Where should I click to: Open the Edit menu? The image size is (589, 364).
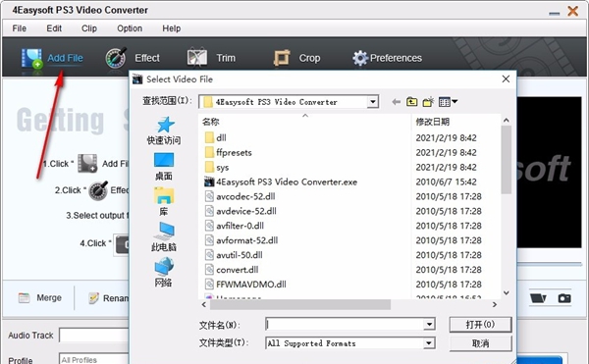pyautogui.click(x=54, y=28)
